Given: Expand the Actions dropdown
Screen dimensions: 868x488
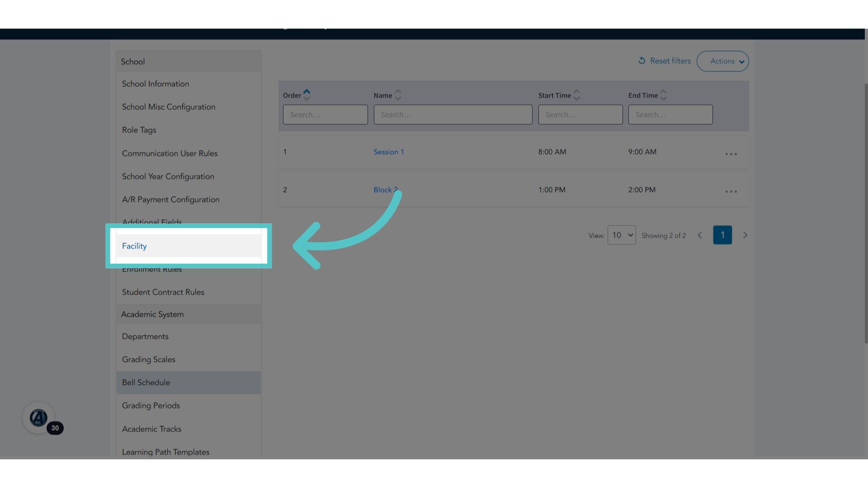Looking at the screenshot, I should [x=722, y=61].
